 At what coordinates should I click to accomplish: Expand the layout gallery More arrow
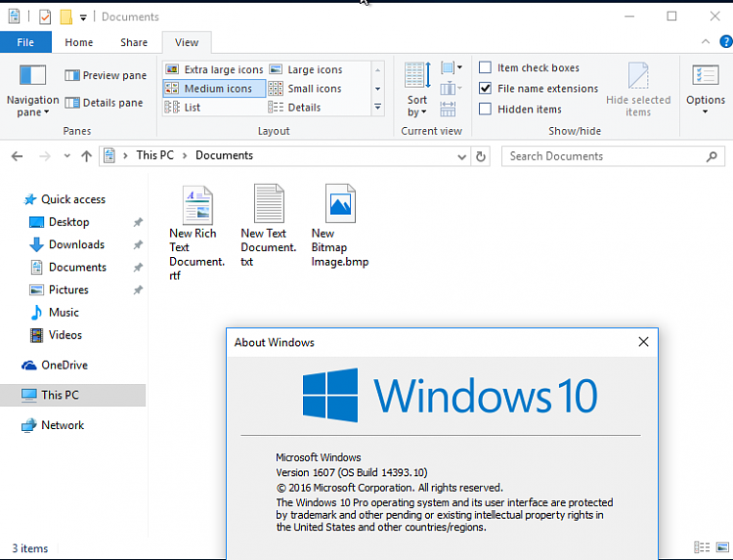(x=377, y=108)
